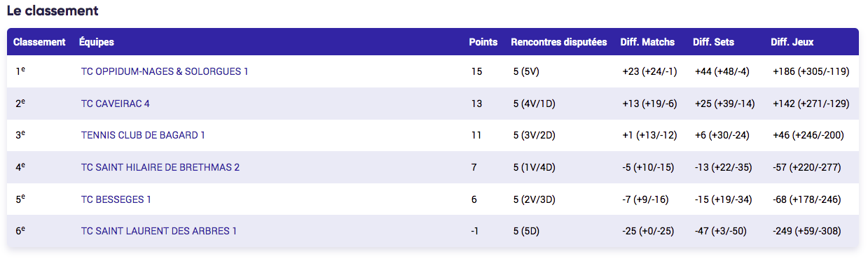
Task: Open the TC CAVEIRAC 4 team link
Action: tap(116, 104)
